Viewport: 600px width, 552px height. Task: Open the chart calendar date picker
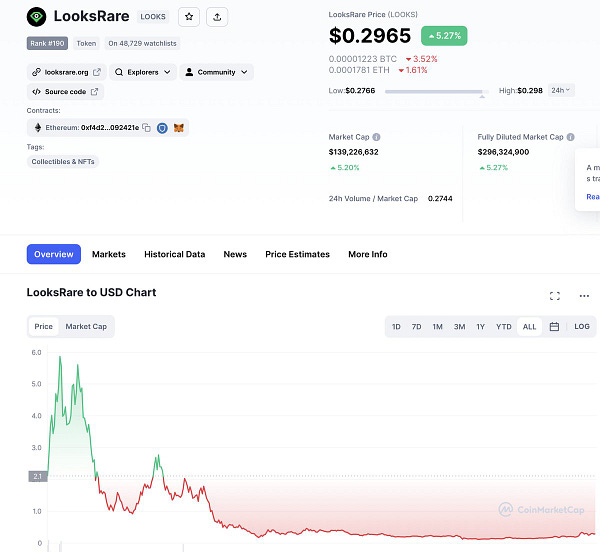point(554,327)
